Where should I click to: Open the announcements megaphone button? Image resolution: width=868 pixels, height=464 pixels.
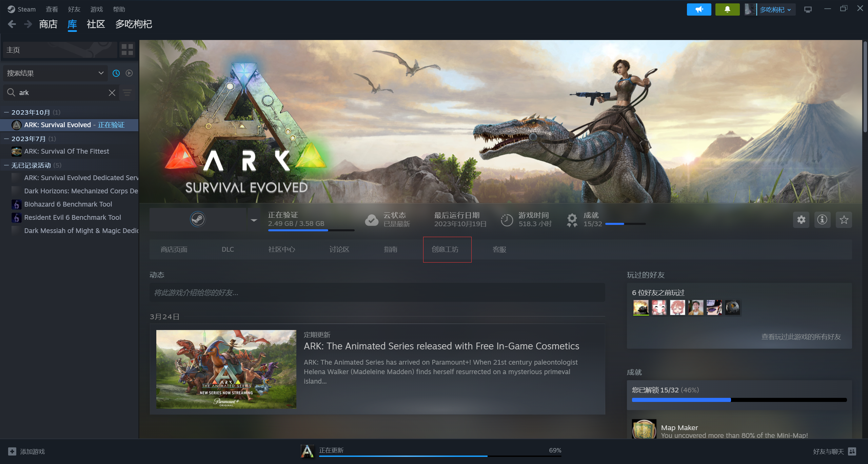pyautogui.click(x=699, y=9)
